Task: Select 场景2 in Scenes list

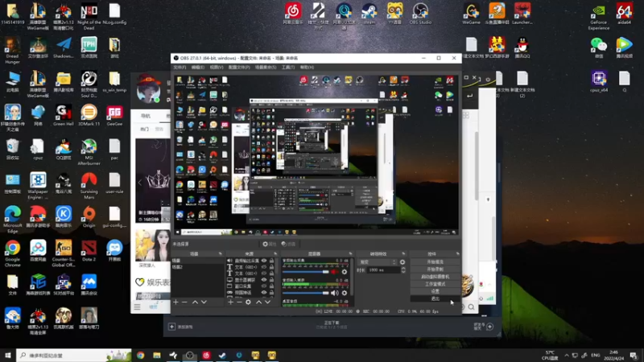Action: point(197,267)
